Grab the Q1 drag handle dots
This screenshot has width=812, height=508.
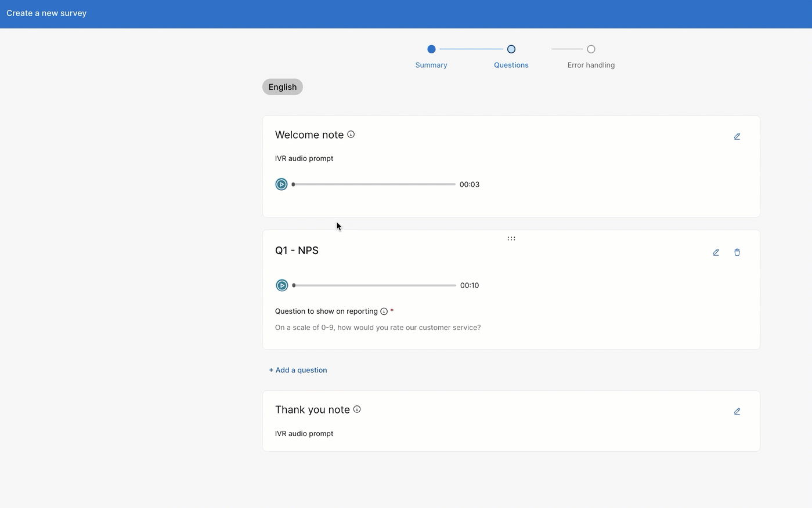click(x=511, y=238)
